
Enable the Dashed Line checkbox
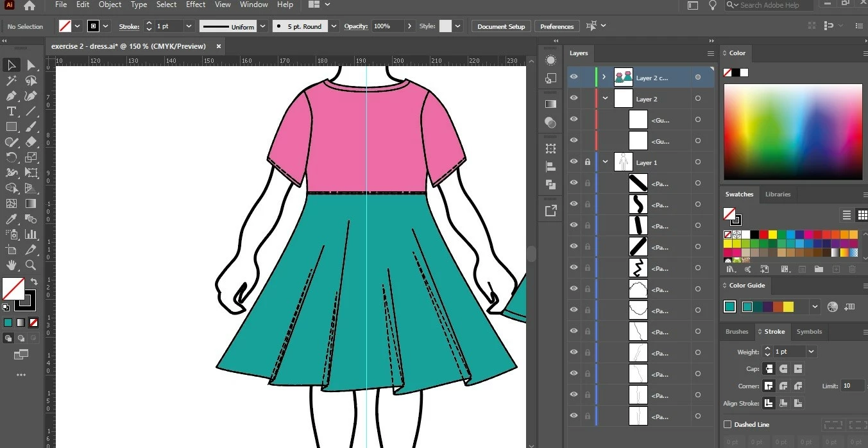(728, 424)
